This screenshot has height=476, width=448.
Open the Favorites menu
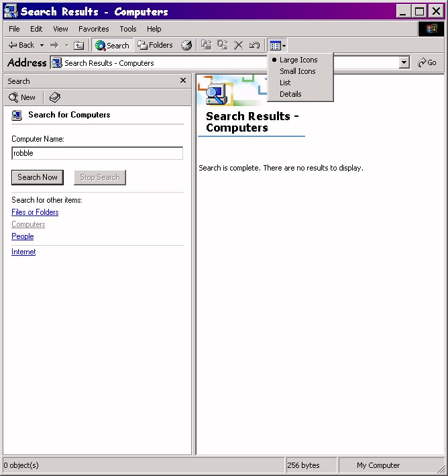point(93,29)
